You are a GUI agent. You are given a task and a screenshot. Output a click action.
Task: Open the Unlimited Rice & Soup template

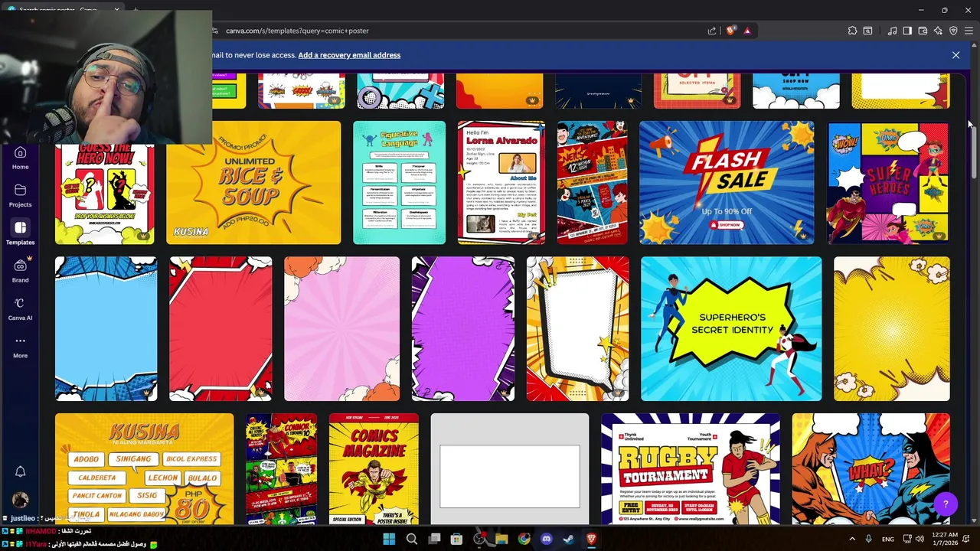(253, 182)
